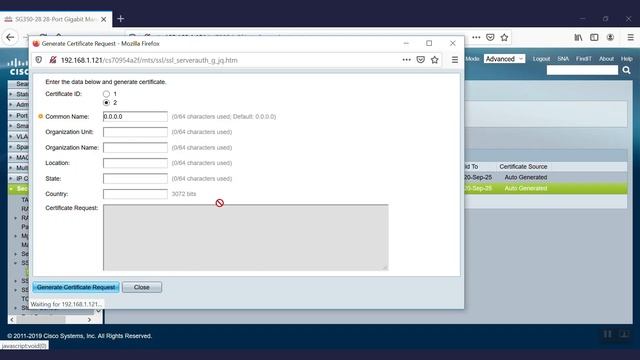Click insecure connection lock icon in popup

[53, 60]
